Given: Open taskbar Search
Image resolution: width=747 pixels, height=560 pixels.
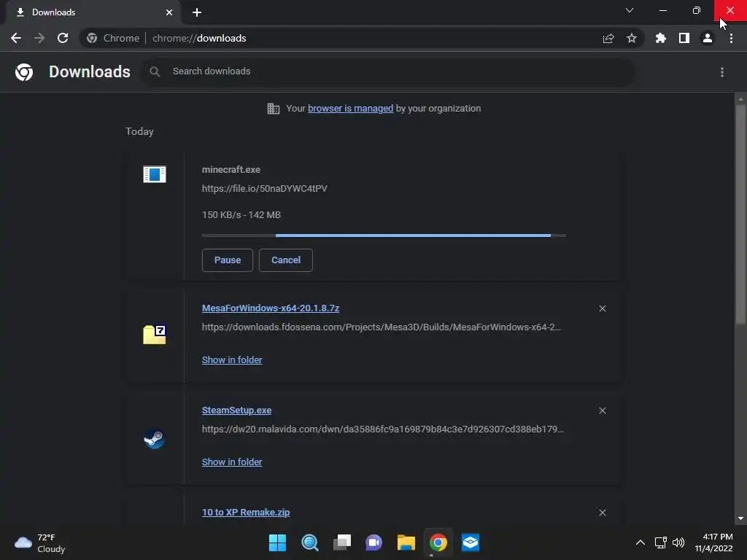Looking at the screenshot, I should [309, 542].
